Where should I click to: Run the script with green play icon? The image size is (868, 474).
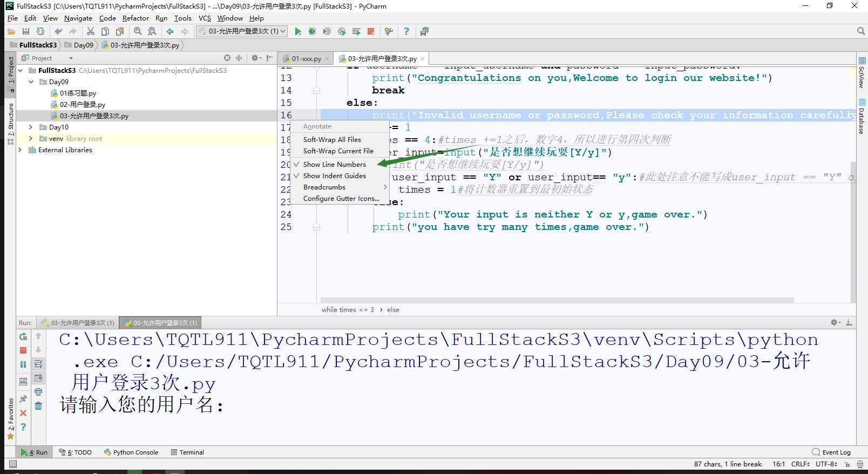(x=298, y=31)
